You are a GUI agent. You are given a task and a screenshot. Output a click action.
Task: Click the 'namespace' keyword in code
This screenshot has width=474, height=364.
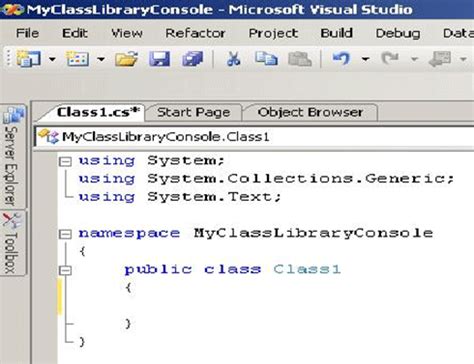coord(129,233)
